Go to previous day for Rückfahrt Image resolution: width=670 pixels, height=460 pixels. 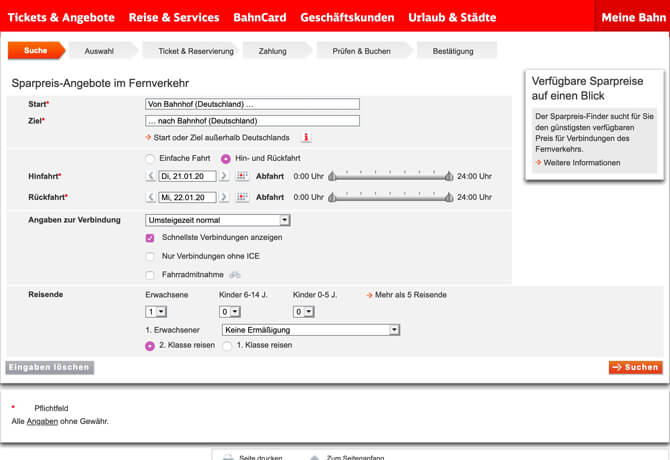click(x=150, y=197)
